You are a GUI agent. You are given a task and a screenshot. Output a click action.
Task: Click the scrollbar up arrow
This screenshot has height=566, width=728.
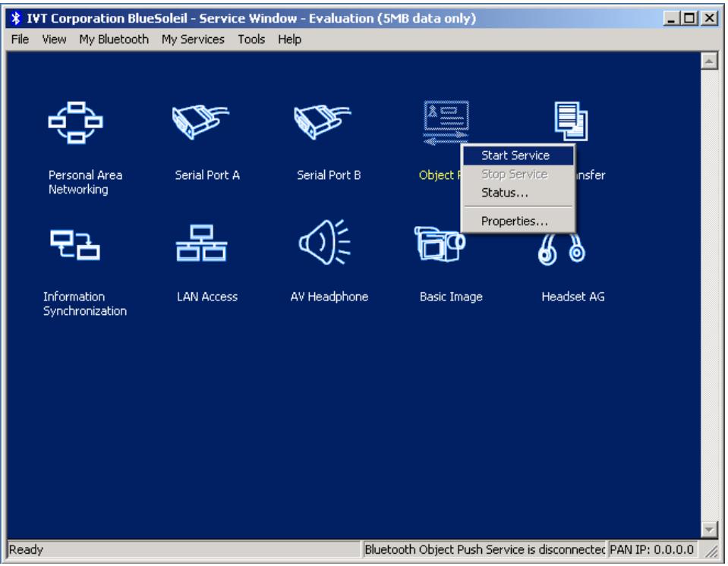709,61
